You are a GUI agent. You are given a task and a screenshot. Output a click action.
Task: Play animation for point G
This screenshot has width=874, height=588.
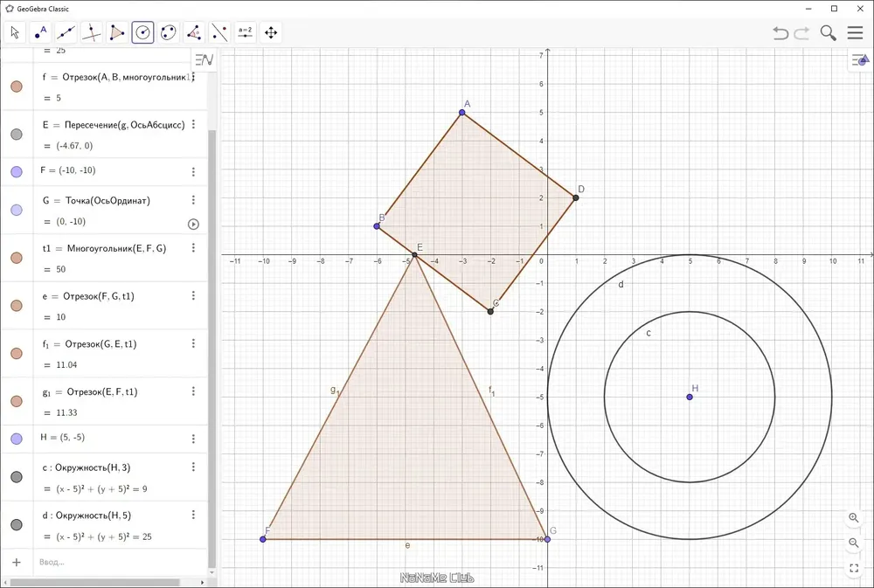tap(193, 224)
